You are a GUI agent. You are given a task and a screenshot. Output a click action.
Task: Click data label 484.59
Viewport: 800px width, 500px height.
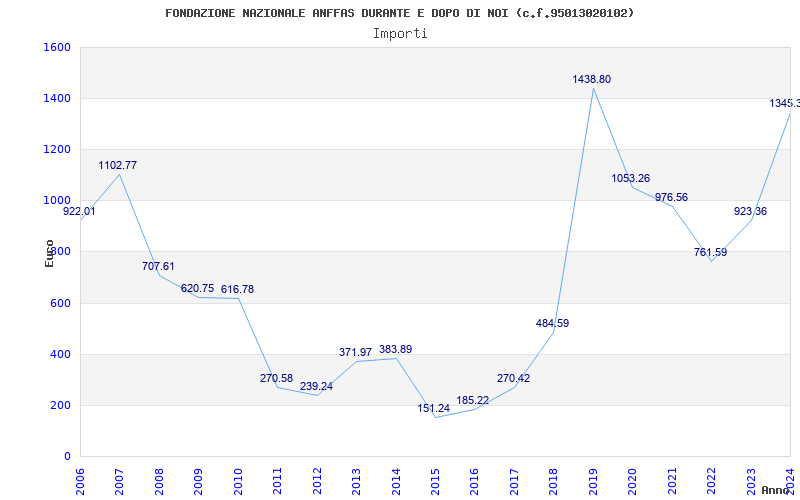[x=553, y=323]
